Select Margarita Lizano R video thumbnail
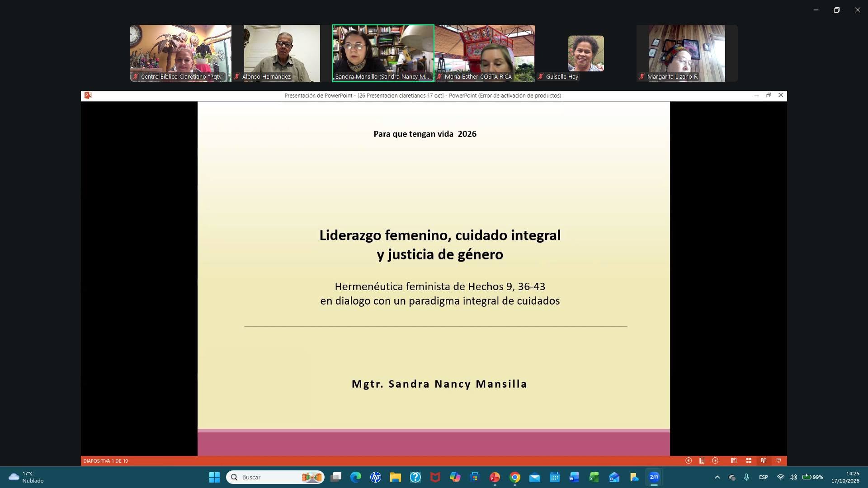The image size is (868, 488). (687, 53)
